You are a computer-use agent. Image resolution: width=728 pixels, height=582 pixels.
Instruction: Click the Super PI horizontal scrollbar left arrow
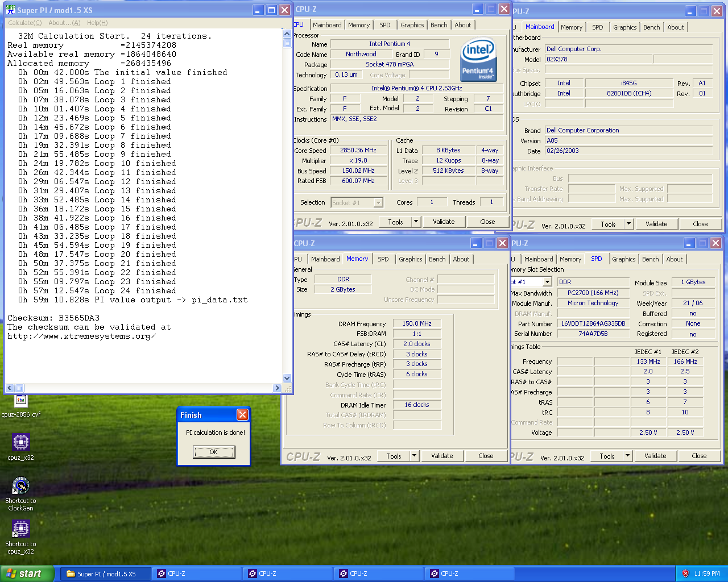[x=10, y=388]
